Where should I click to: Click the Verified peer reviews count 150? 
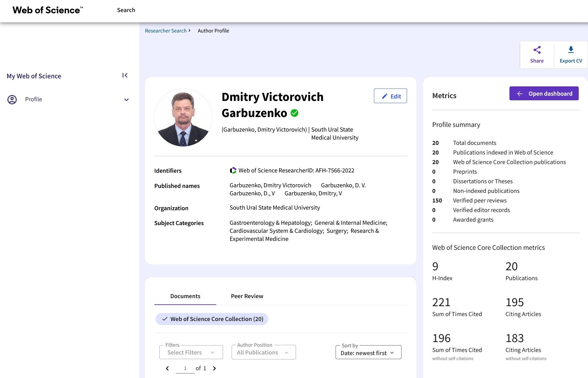[x=437, y=201]
